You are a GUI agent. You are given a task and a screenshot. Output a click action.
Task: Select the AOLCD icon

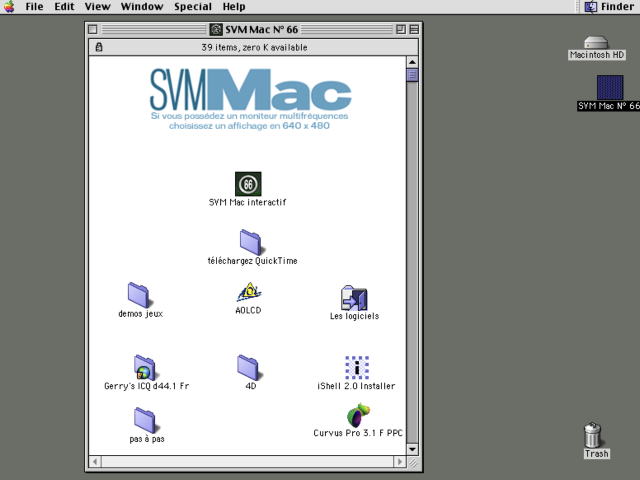click(x=249, y=292)
